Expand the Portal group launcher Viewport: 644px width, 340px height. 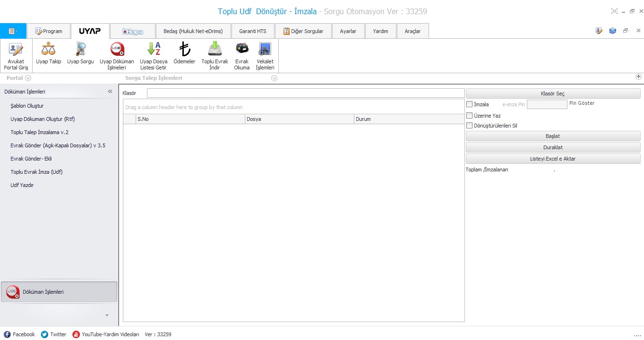[28, 78]
